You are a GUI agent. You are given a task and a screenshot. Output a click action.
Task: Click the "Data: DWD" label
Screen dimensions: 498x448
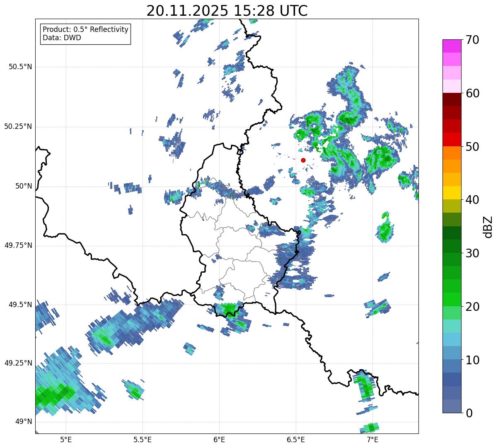[x=62, y=38]
